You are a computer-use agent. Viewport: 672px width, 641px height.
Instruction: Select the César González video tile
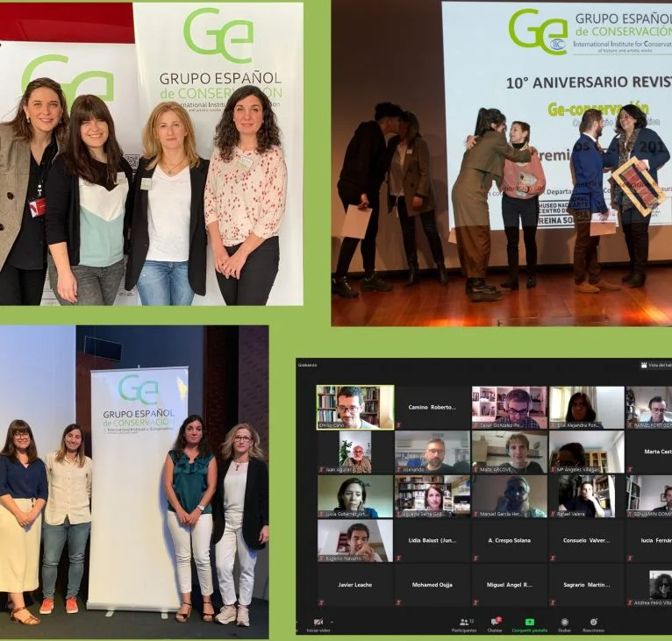point(510,407)
